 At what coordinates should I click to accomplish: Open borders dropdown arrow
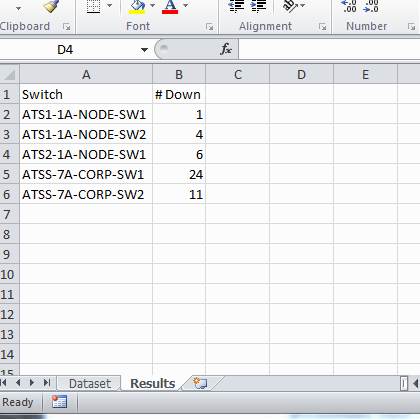click(109, 5)
